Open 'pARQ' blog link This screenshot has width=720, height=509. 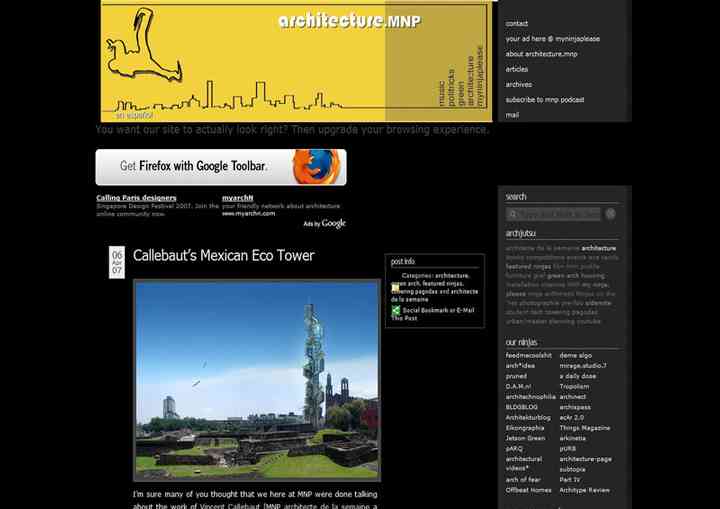click(514, 448)
